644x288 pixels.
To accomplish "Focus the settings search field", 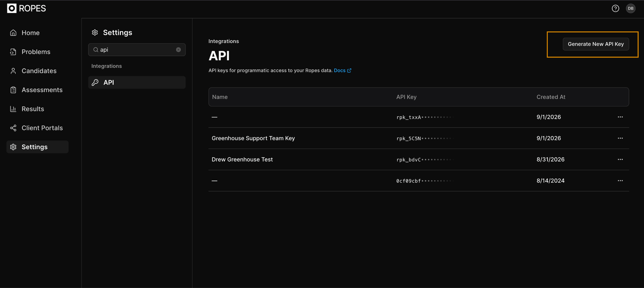I will pos(137,50).
